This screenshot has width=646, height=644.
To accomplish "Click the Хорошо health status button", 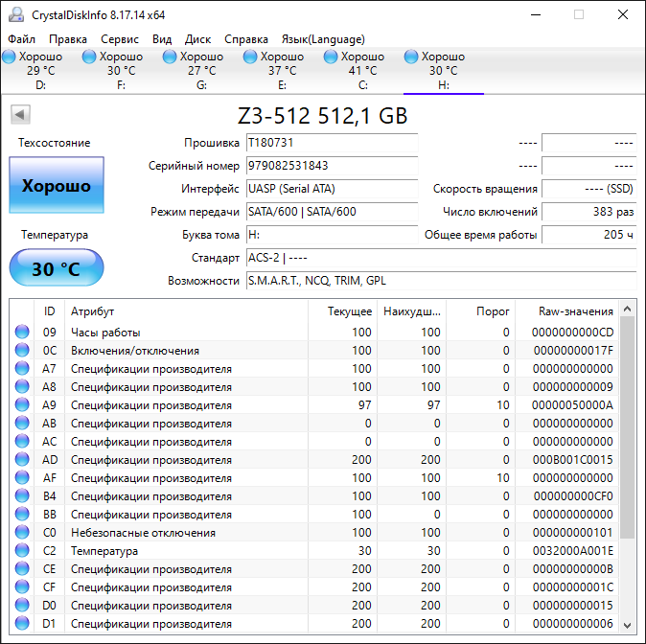I will click(57, 185).
